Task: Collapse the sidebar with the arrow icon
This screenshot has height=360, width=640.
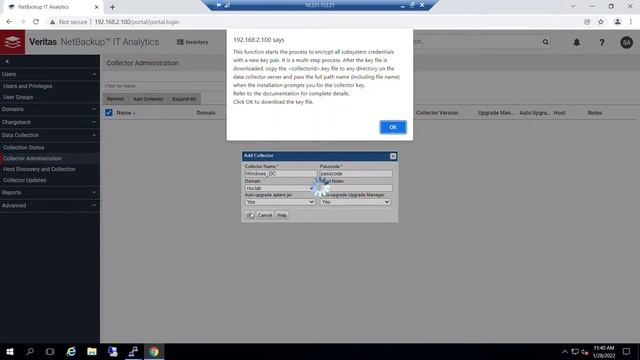Action: coord(7,61)
